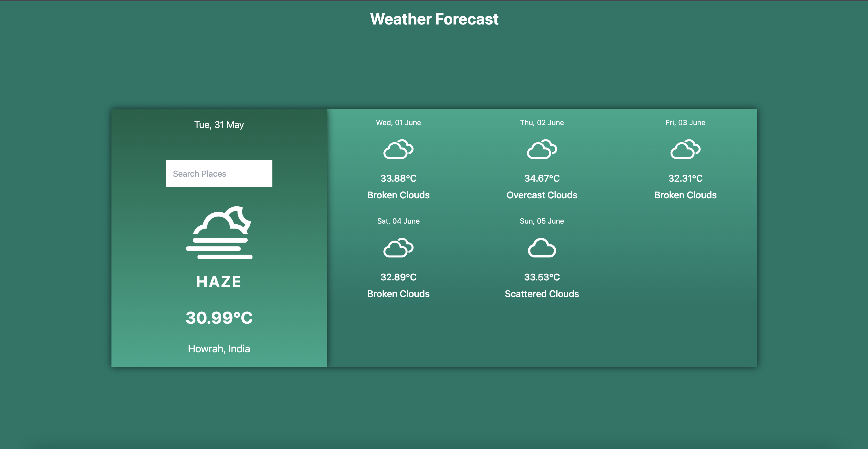Click the large haze weather icon
The width and height of the screenshot is (868, 449).
[219, 233]
